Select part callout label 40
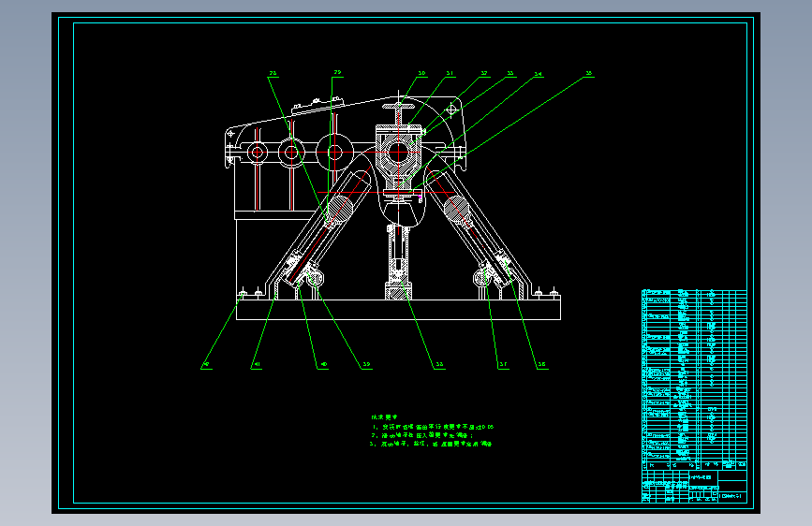Viewport: 812px width, 526px height. pos(324,364)
